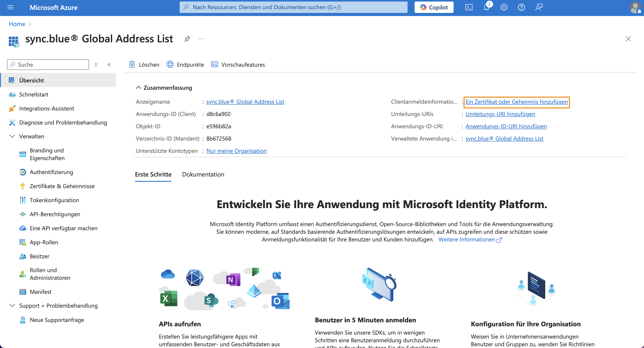644x348 pixels.
Task: Click the Besitzer people icon
Action: (23, 256)
